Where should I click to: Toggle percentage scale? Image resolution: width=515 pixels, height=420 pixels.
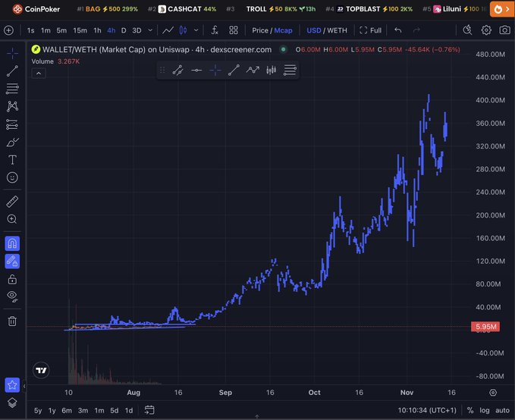point(470,410)
